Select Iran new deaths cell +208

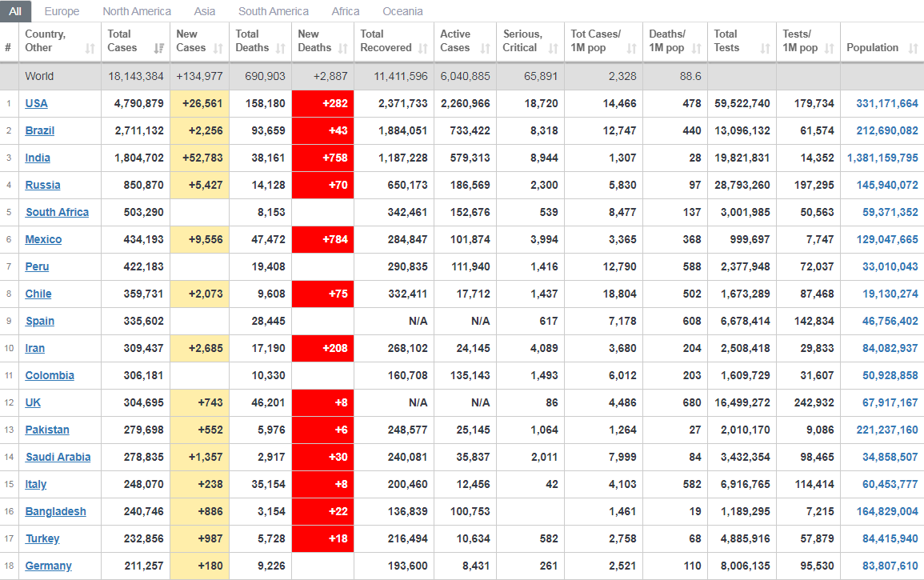(323, 348)
